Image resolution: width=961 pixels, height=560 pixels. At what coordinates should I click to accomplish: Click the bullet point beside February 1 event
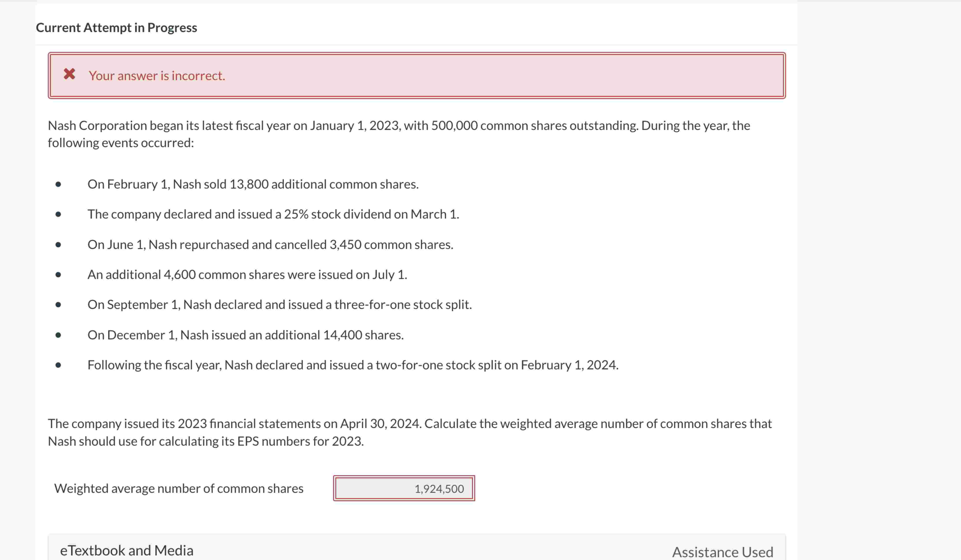pos(58,185)
